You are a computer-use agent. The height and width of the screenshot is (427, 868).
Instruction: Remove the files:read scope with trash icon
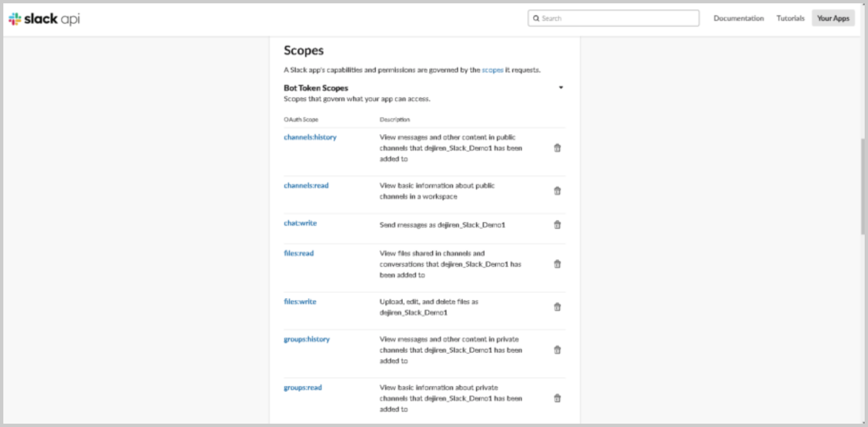click(557, 264)
